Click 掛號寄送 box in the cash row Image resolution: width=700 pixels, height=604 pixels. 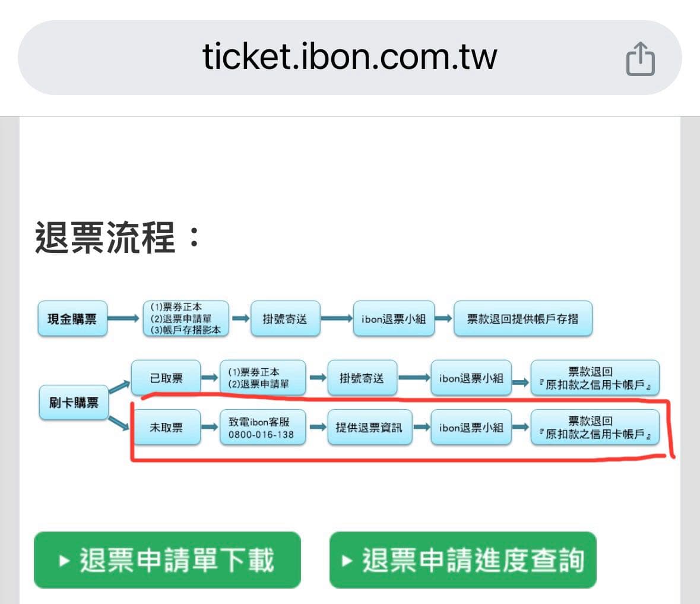(285, 319)
